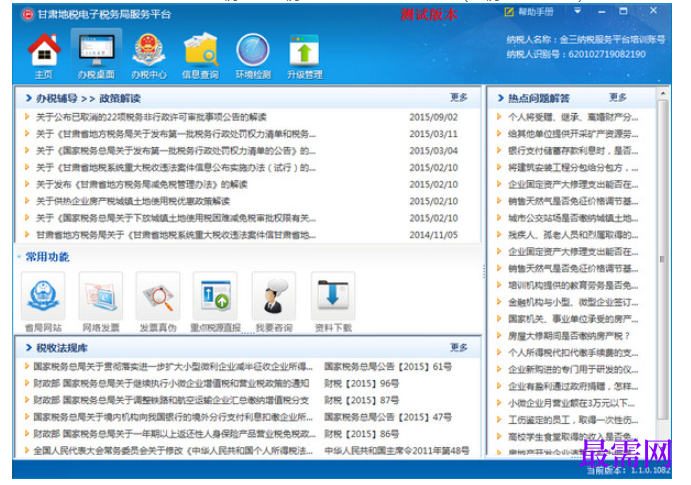
Task: Collapse the 常用功能 section header
Action: coord(47,256)
